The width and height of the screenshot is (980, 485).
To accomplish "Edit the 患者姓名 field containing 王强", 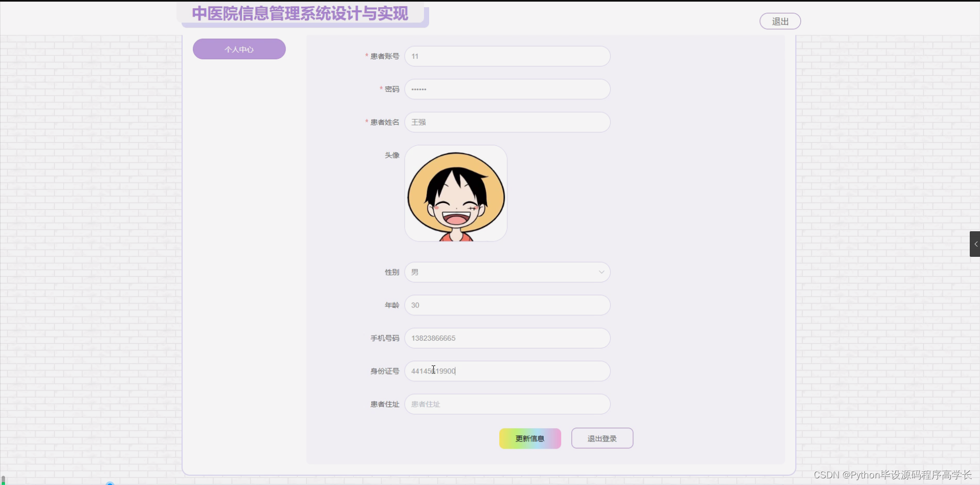I will [507, 122].
